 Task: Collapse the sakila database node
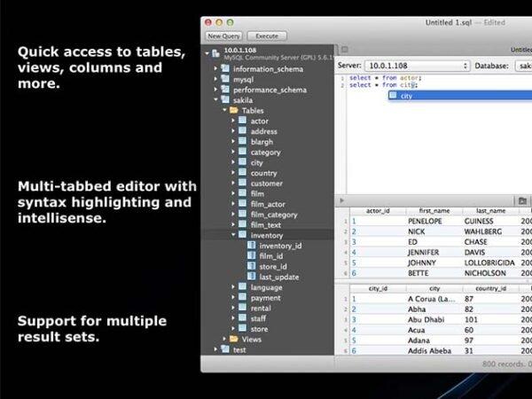215,99
